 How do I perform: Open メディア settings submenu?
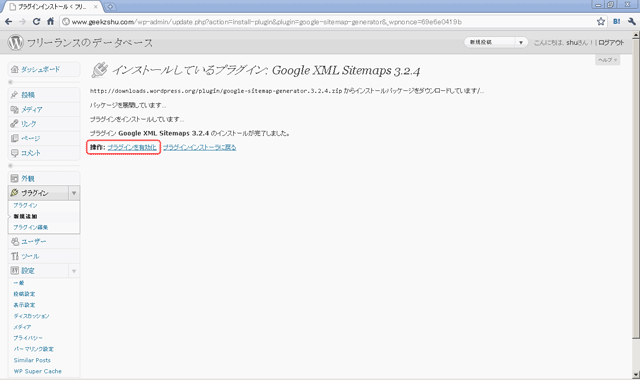point(22,327)
